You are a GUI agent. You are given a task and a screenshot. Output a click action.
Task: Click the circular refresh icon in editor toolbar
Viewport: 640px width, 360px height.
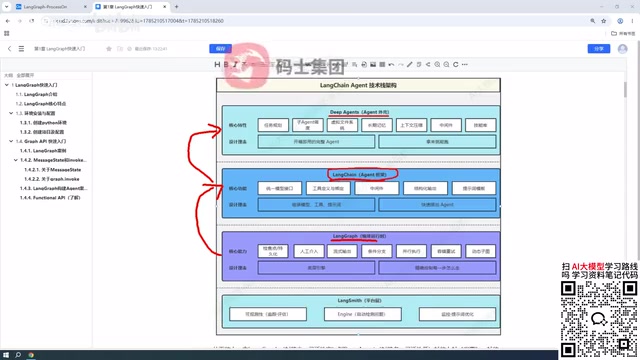click(x=456, y=64)
